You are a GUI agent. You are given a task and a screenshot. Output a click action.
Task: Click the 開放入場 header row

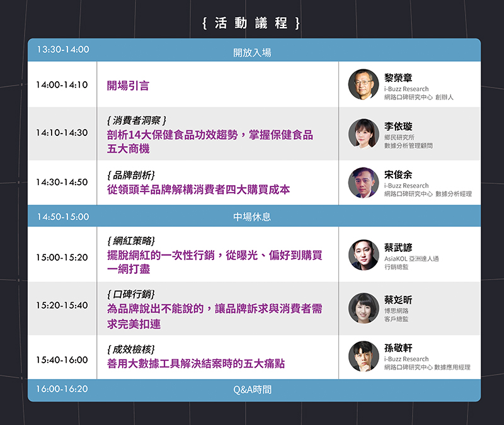click(x=252, y=52)
